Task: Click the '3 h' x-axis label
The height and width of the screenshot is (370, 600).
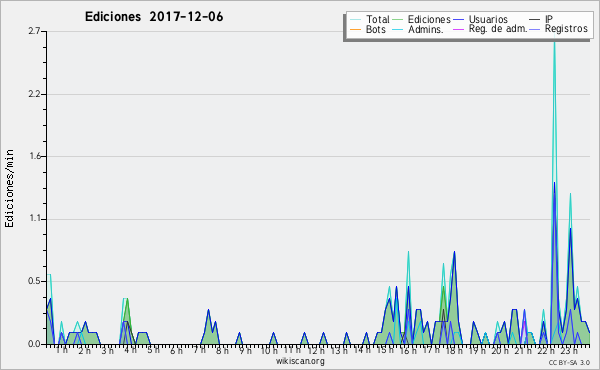Action: point(108,350)
